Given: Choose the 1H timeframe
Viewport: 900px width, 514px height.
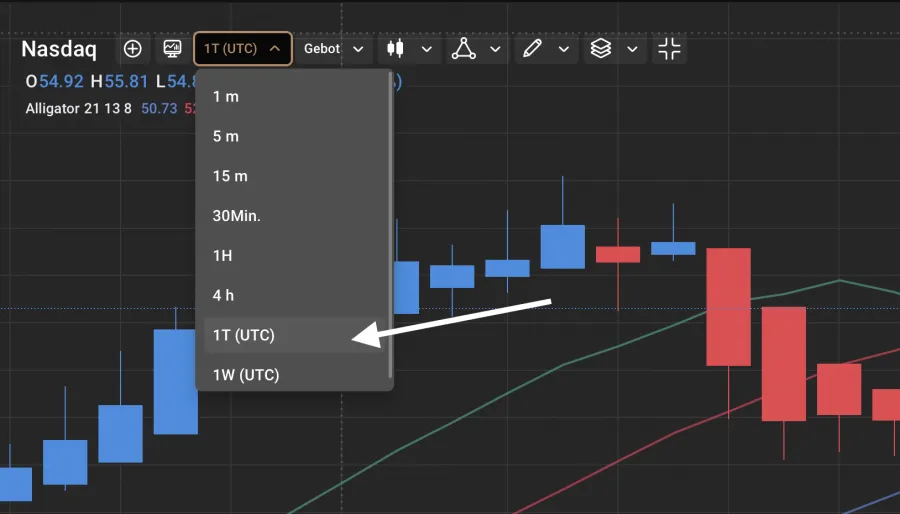Looking at the screenshot, I should pos(294,255).
